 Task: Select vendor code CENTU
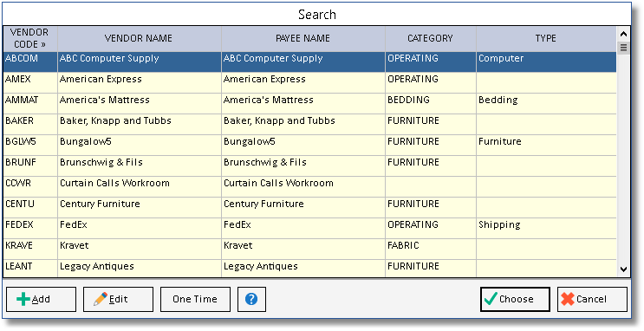(20, 204)
